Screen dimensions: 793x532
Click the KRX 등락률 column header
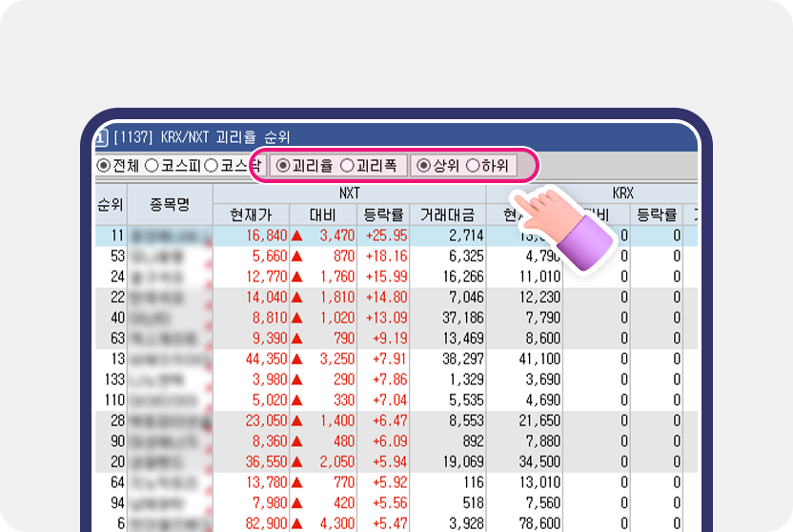[x=657, y=215]
